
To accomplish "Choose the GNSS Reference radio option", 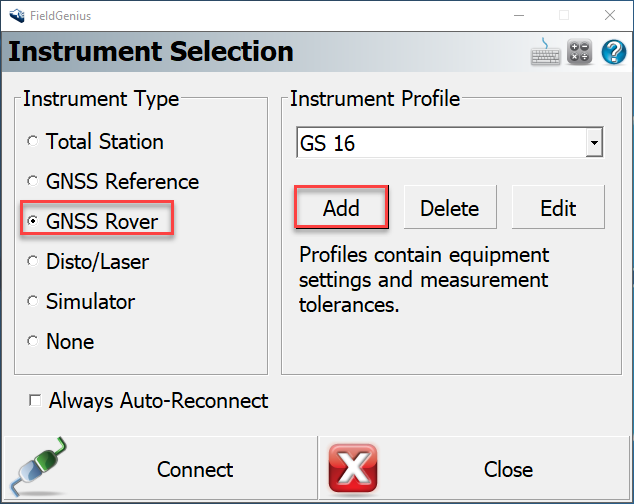I will click(x=33, y=182).
